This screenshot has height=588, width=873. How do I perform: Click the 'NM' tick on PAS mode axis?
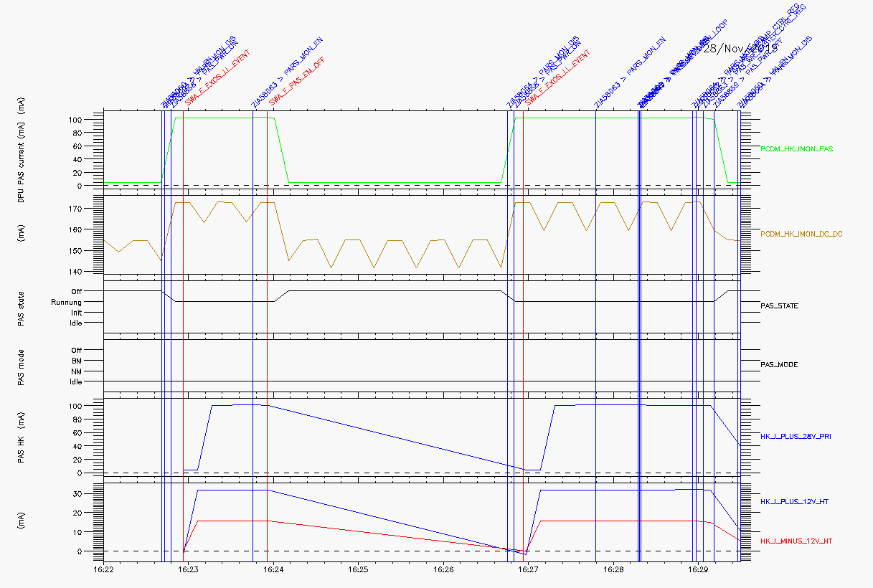77,371
